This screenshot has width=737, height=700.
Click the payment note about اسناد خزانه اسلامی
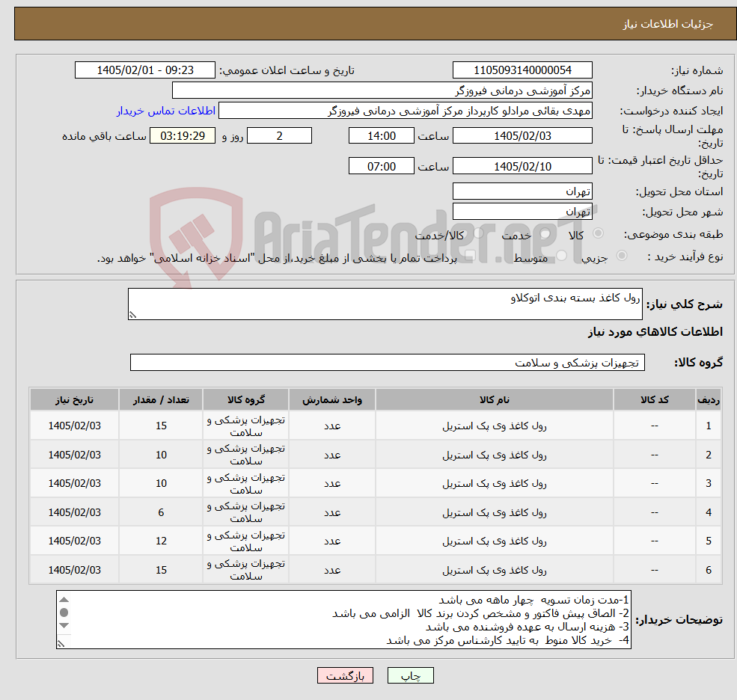click(277, 258)
